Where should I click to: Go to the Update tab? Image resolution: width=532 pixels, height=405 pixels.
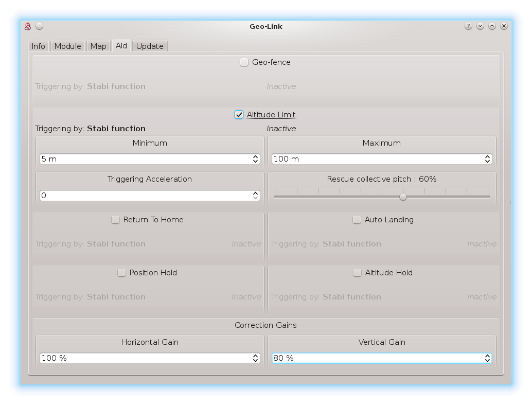point(150,46)
